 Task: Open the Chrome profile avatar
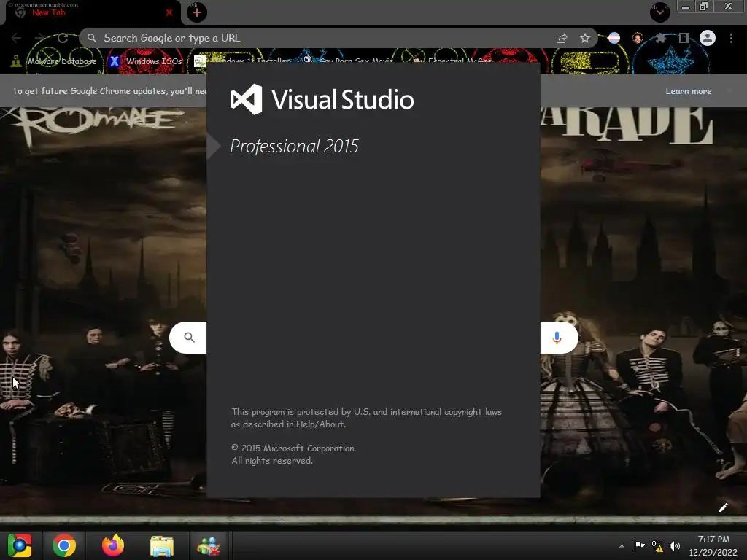708,38
